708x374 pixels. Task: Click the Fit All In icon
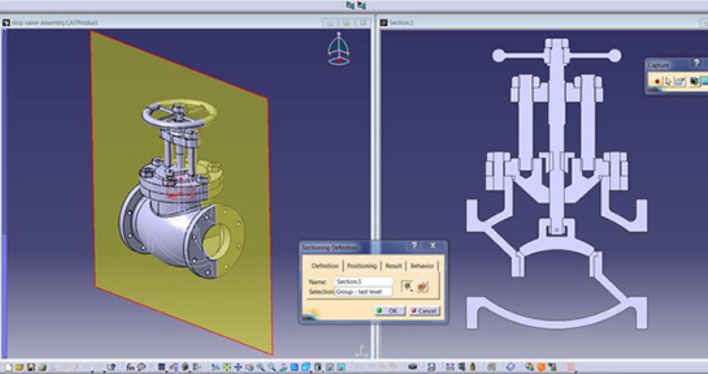pos(227,367)
